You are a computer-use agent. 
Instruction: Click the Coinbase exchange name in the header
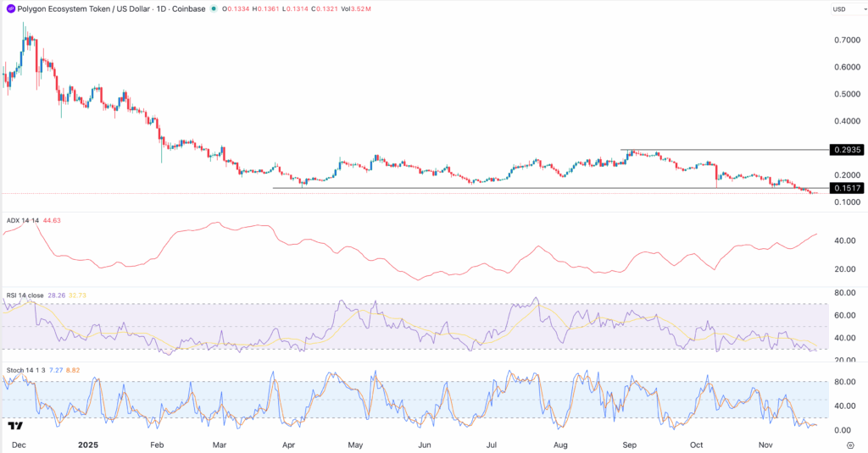pos(187,9)
